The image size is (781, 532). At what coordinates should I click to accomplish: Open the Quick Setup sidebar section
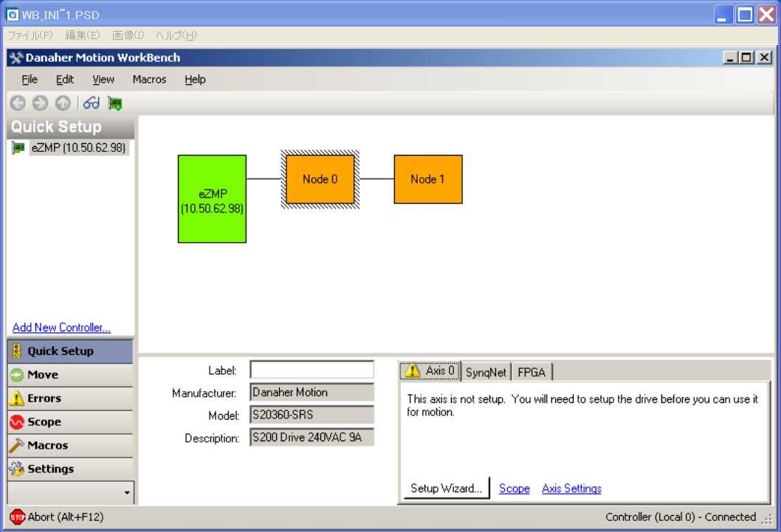[x=70, y=350]
